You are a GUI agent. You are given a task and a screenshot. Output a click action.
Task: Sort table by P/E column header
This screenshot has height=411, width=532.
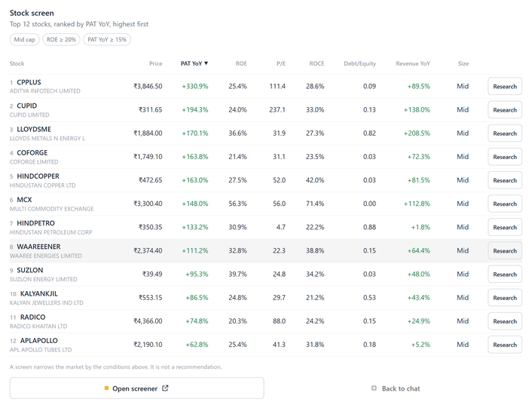281,63
